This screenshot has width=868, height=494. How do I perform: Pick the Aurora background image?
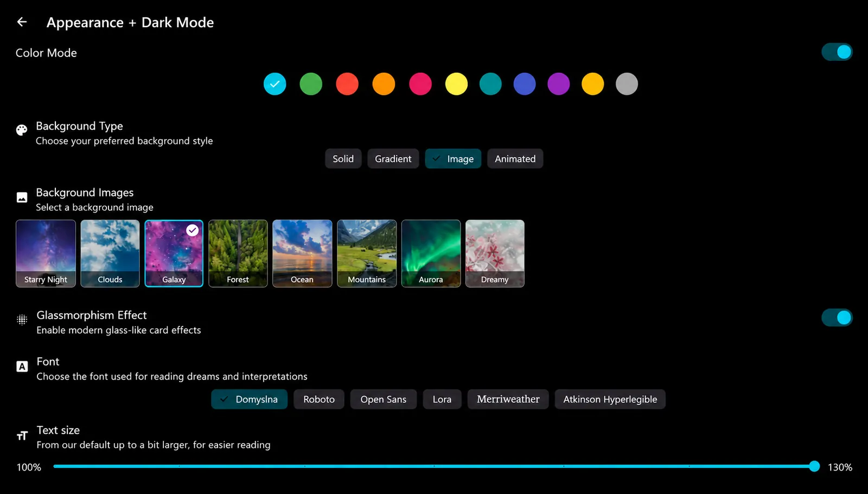(x=431, y=254)
